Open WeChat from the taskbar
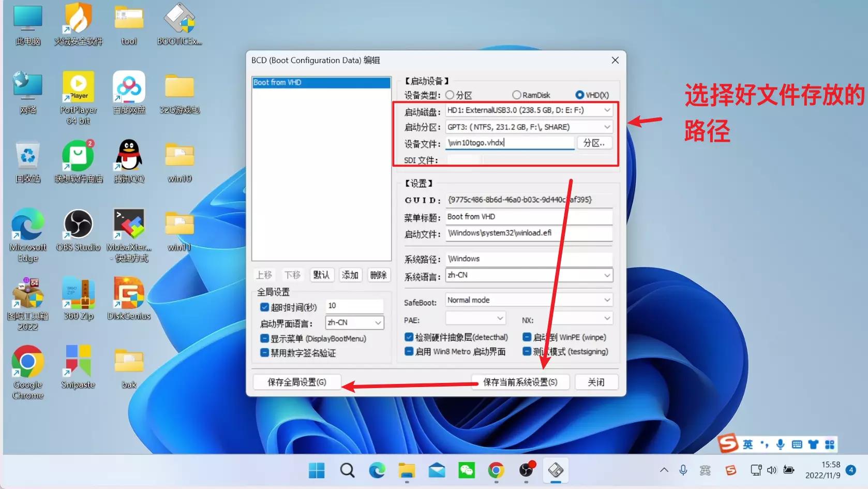 click(466, 470)
